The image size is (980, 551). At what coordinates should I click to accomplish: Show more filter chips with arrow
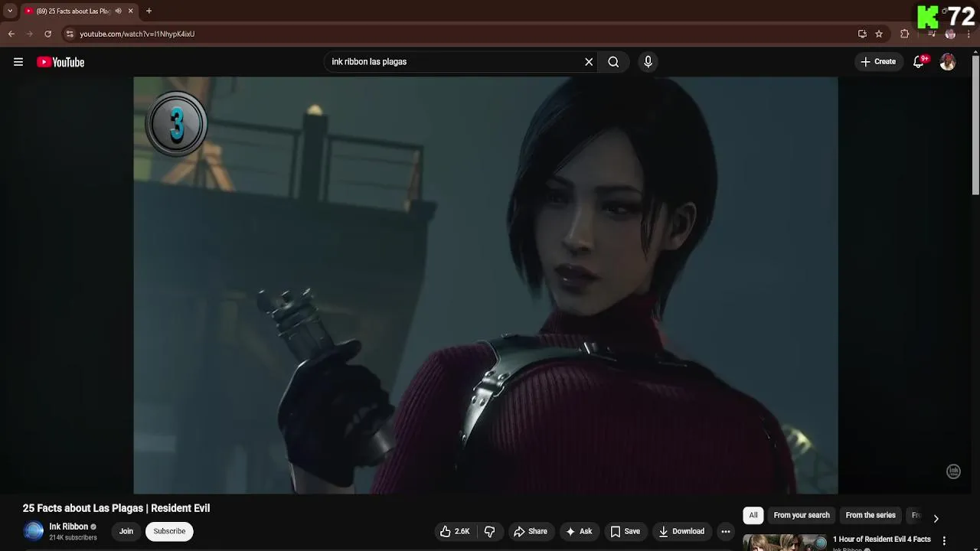coord(936,518)
